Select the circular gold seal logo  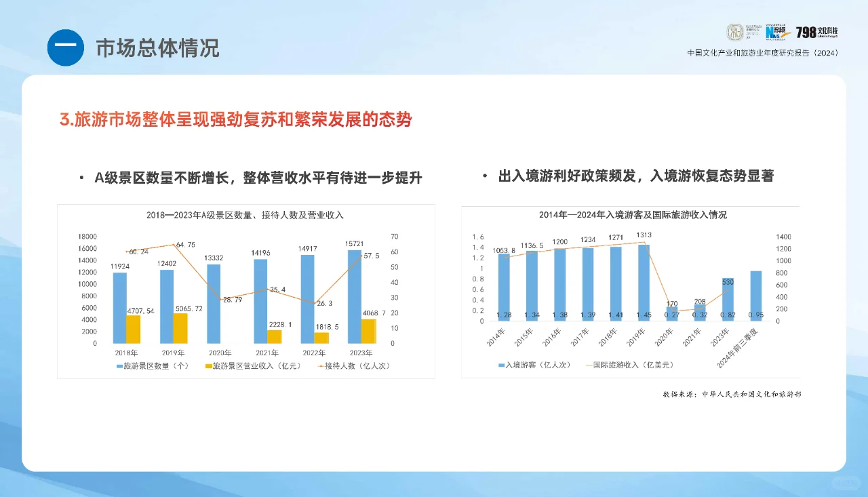(734, 31)
